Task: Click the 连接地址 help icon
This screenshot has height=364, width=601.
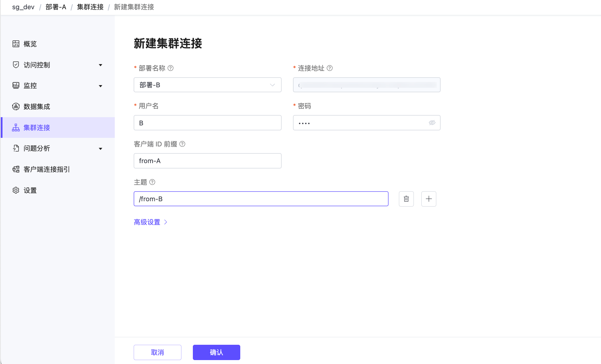Action: coord(330,68)
